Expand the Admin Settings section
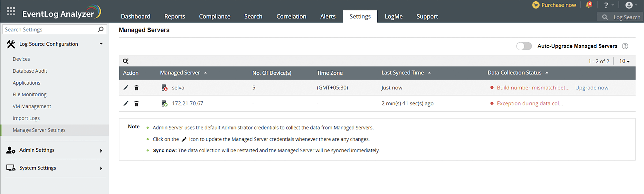 (101, 151)
